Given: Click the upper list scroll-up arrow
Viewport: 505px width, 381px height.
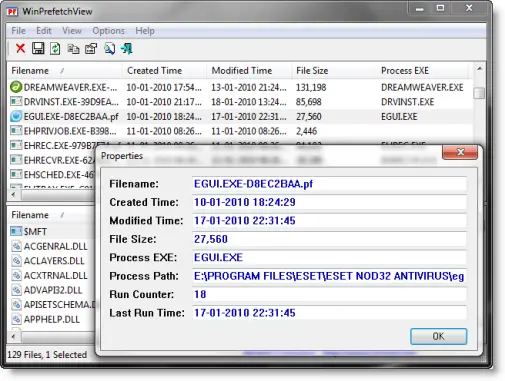Looking at the screenshot, I should click(479, 69).
